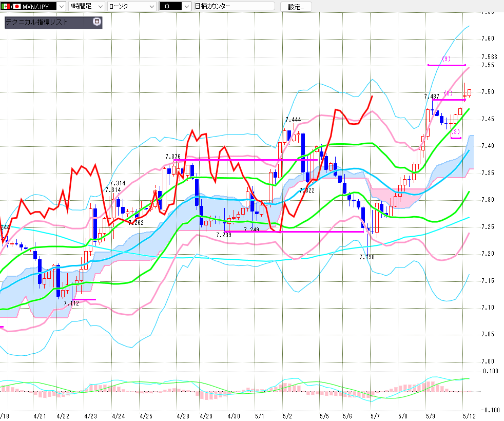Select the (8) day counter marker
Image resolution: width=504 pixels, height=421 pixels.
pos(448,93)
